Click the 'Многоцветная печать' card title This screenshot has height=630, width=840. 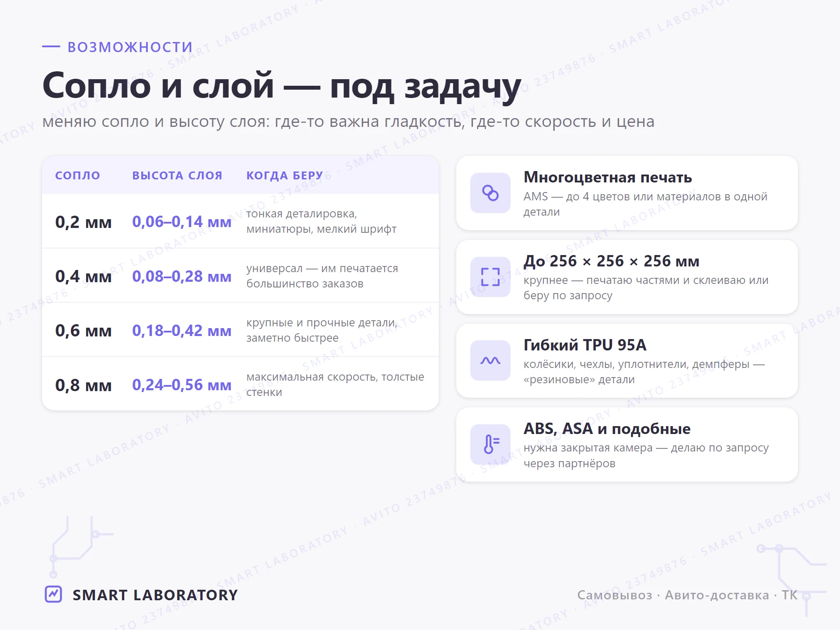[x=608, y=177]
